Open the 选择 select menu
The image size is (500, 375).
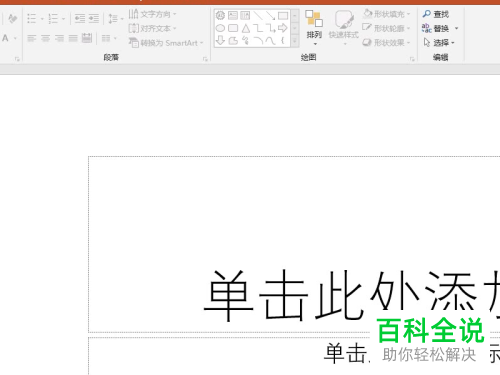(439, 43)
